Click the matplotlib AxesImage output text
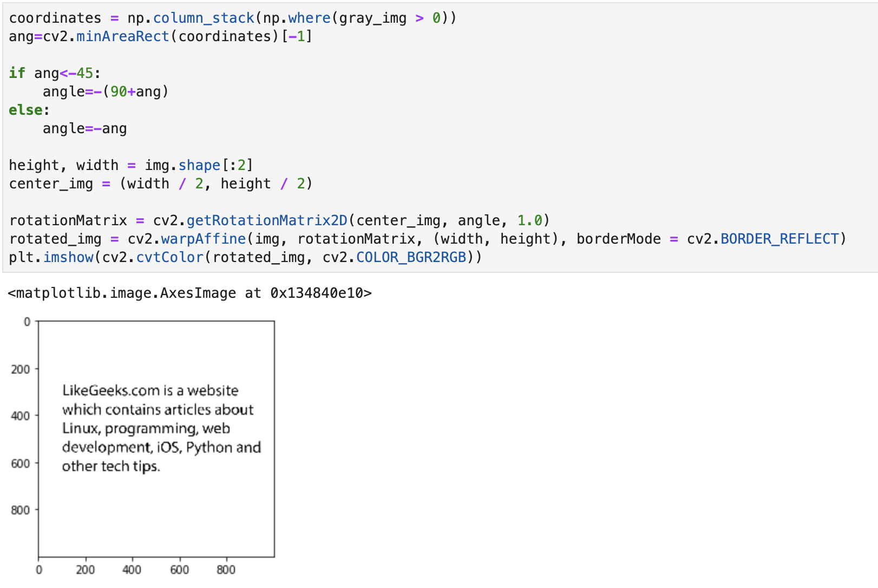The height and width of the screenshot is (588, 878). pos(189,293)
